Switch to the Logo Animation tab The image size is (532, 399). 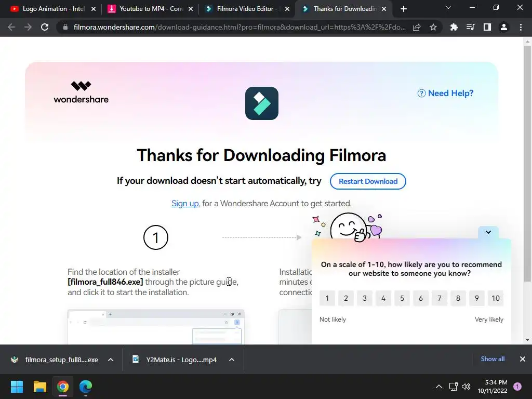[x=54, y=9]
